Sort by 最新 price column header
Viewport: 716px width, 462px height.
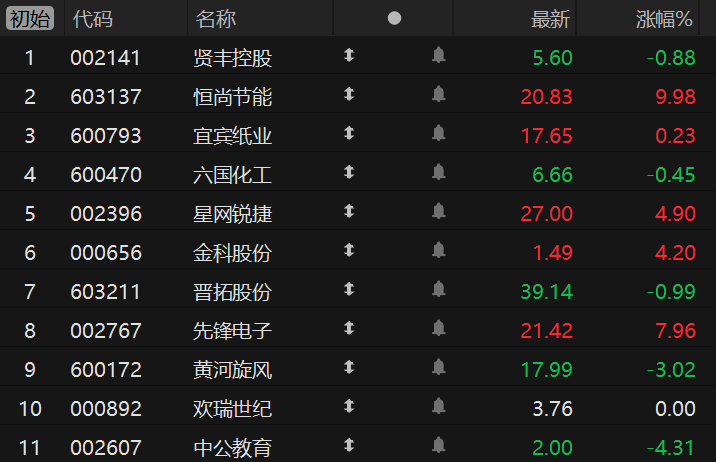point(550,19)
